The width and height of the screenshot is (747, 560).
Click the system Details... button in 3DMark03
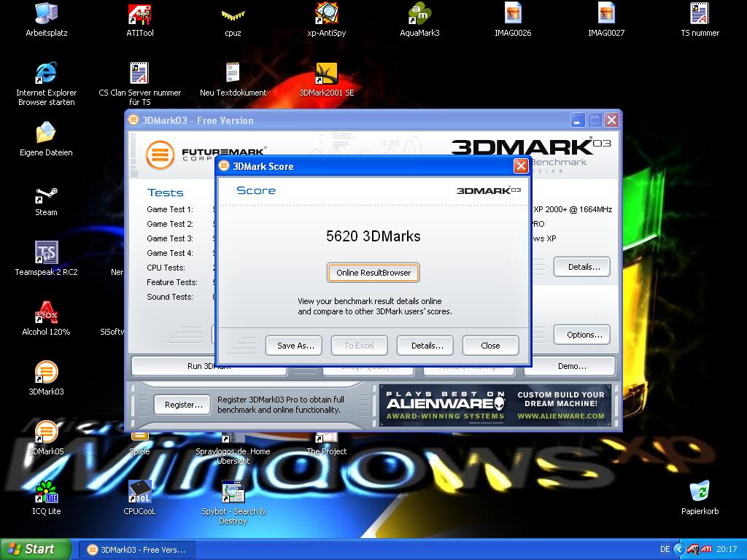tap(581, 267)
